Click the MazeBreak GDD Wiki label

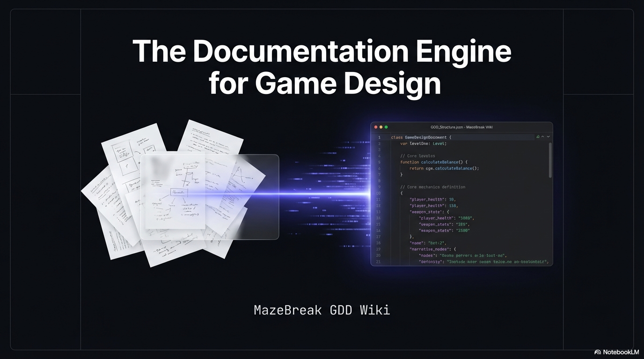322,309
